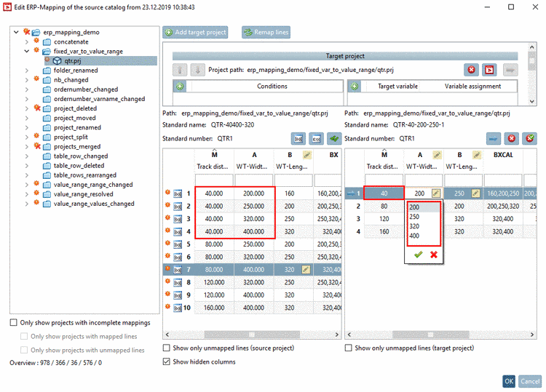Click the grey right-arrow icon beside Project path

(x=510, y=70)
